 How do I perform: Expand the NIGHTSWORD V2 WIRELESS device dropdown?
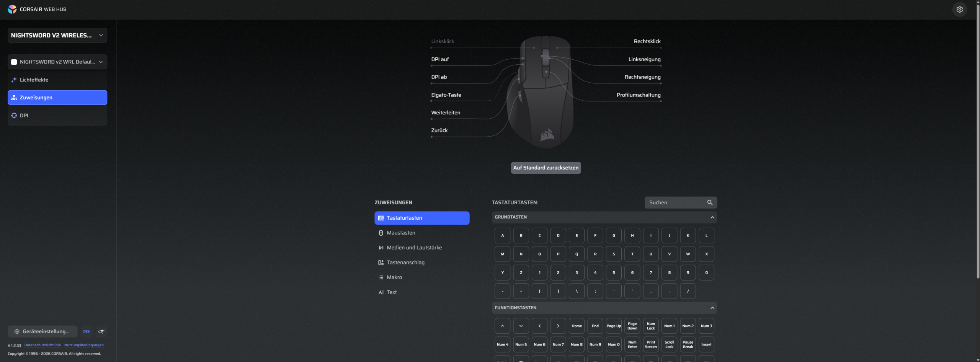click(x=57, y=35)
